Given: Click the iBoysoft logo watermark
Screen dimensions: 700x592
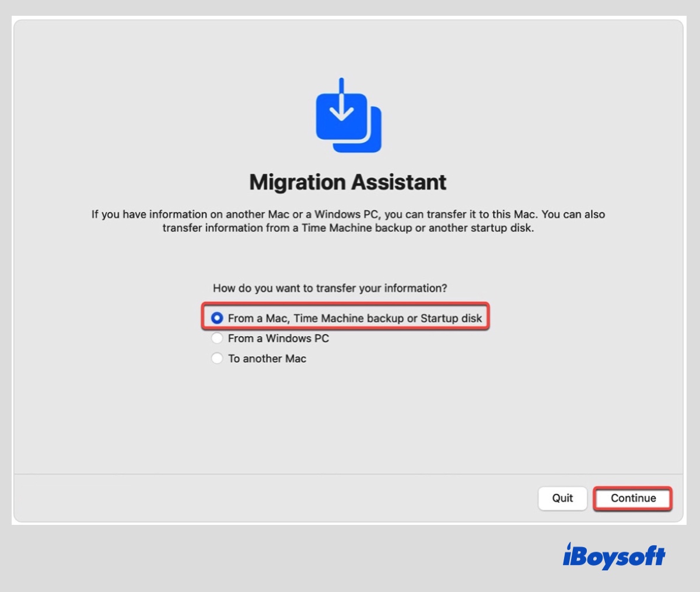Looking at the screenshot, I should pyautogui.click(x=614, y=555).
